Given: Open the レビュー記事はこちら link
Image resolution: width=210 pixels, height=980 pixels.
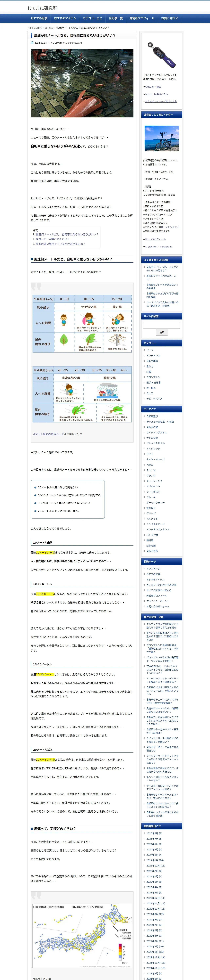Looking at the screenshot, I should (x=156, y=94).
